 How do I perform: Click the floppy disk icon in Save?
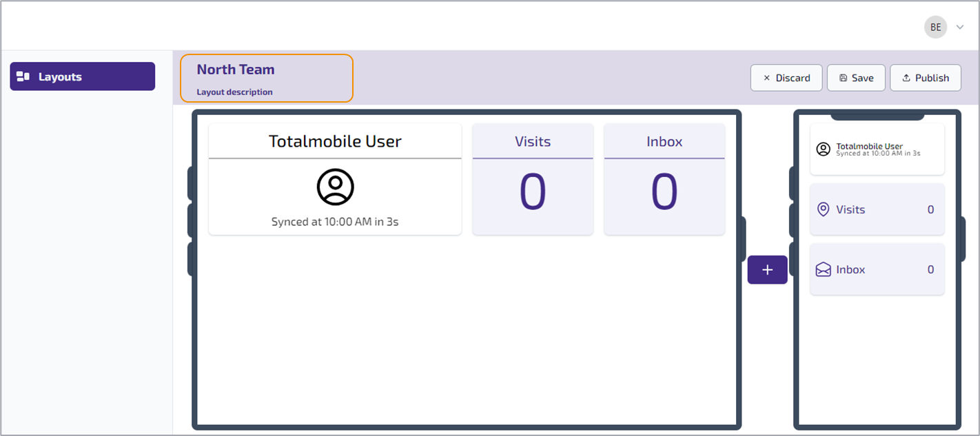[x=843, y=78]
